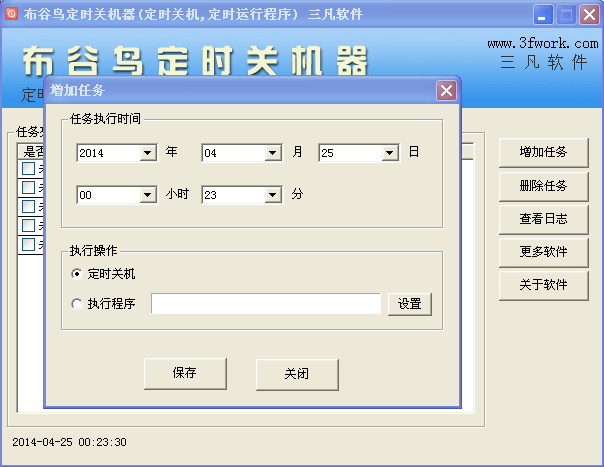The width and height of the screenshot is (604, 467).
Task: Expand the day dropdown showing 25
Action: 389,153
